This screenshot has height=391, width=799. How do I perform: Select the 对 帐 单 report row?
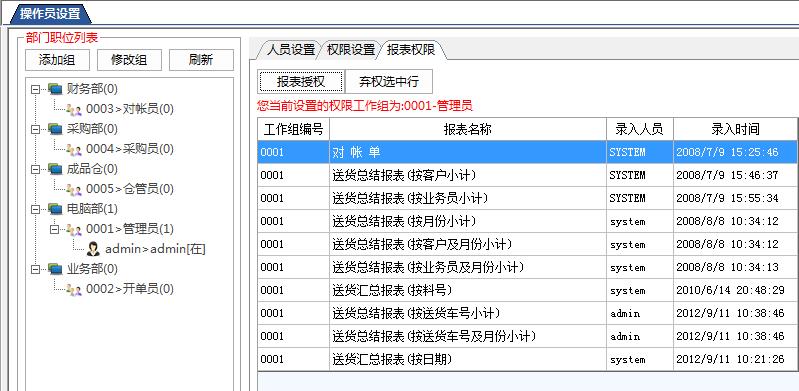[527, 152]
